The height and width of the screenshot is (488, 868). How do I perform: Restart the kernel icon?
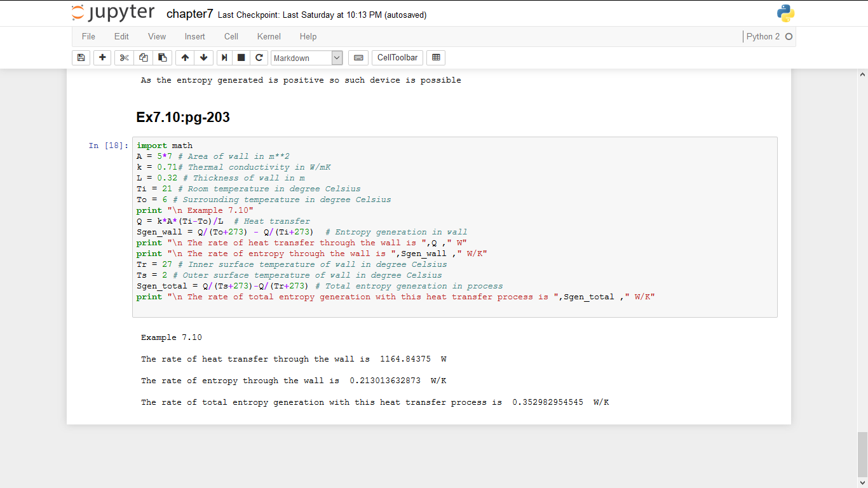(x=259, y=58)
